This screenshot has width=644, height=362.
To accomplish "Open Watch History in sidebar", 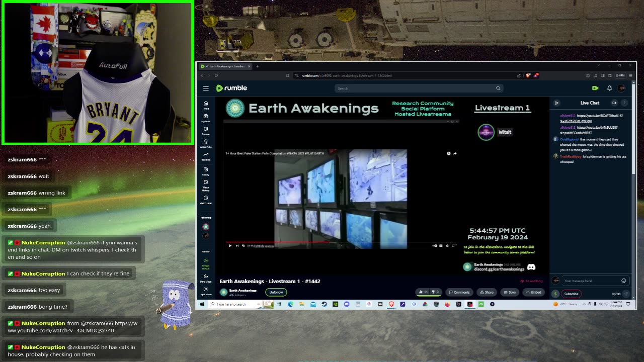I will click(206, 186).
